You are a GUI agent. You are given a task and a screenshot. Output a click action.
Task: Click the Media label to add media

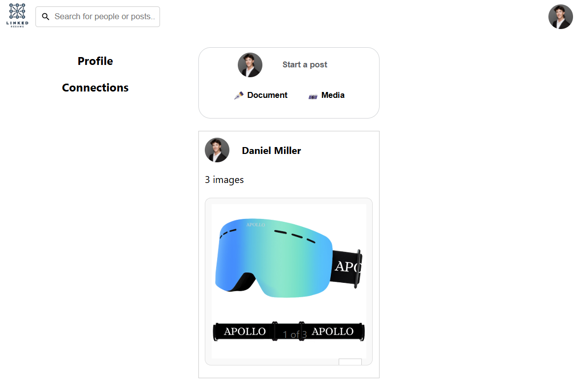pyautogui.click(x=332, y=95)
